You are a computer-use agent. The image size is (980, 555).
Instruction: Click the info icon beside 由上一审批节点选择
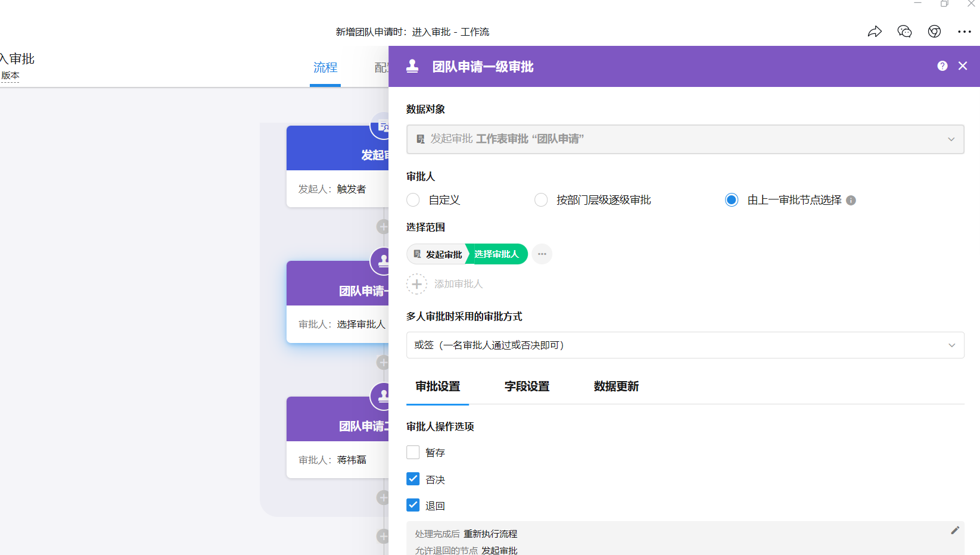point(851,200)
